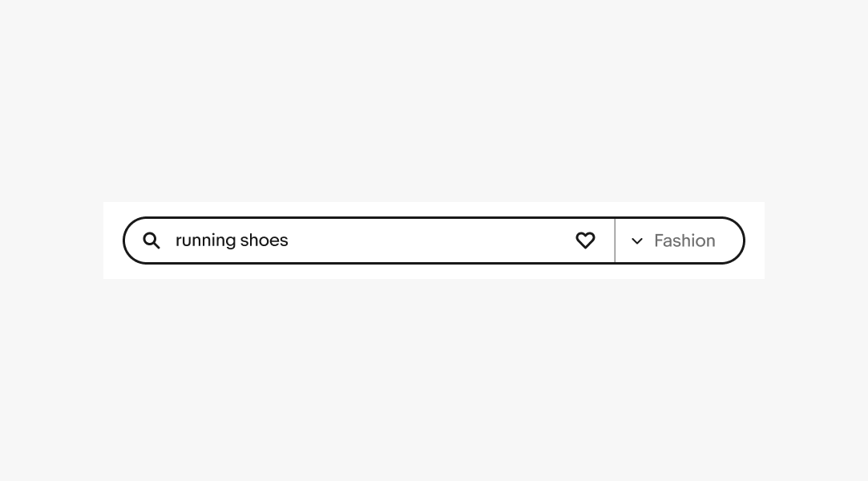868x481 pixels.
Task: Click the magnifying glass search icon
Action: tap(151, 240)
